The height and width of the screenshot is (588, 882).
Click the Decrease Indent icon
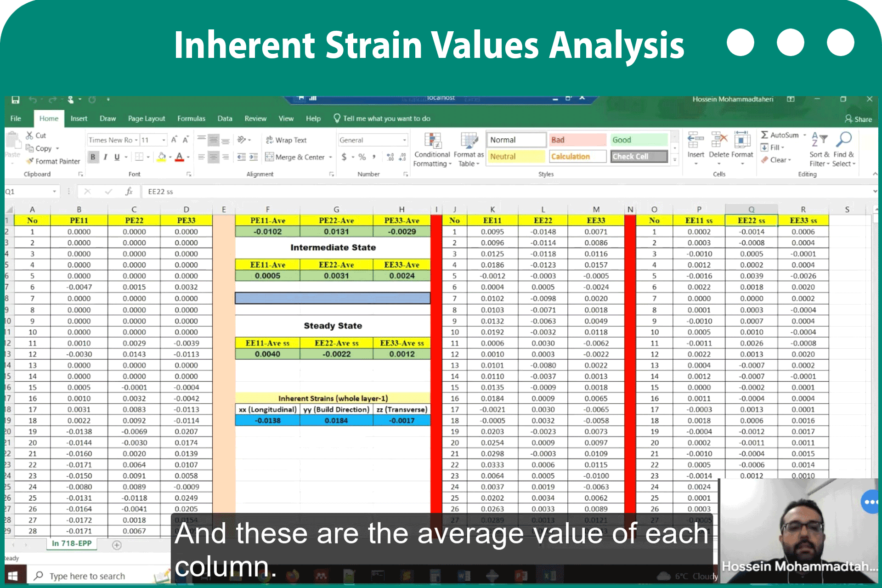tap(242, 157)
